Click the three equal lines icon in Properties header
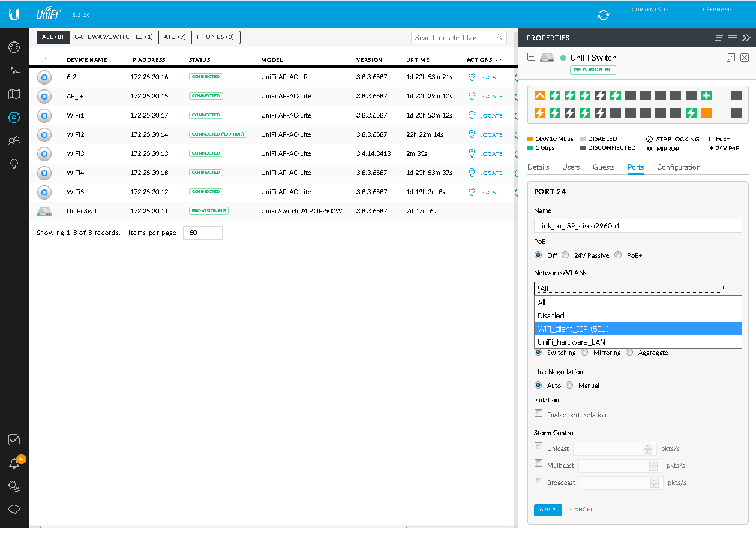This screenshot has width=756, height=548. click(x=733, y=38)
